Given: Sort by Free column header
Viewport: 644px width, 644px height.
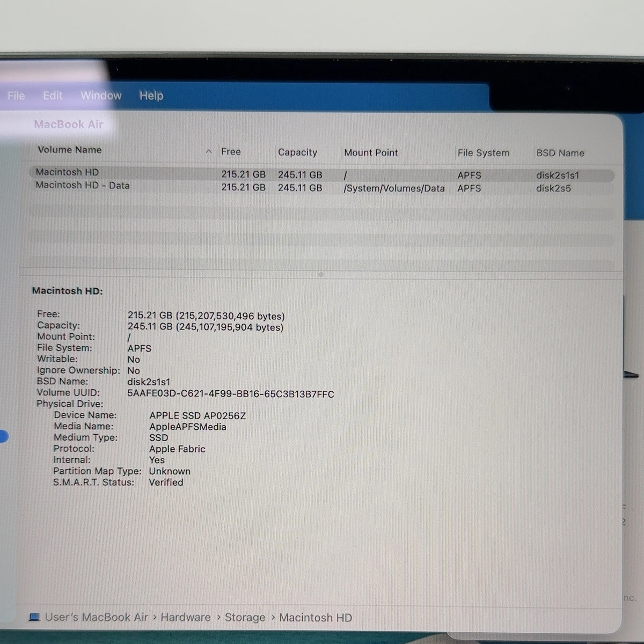Looking at the screenshot, I should pyautogui.click(x=231, y=152).
